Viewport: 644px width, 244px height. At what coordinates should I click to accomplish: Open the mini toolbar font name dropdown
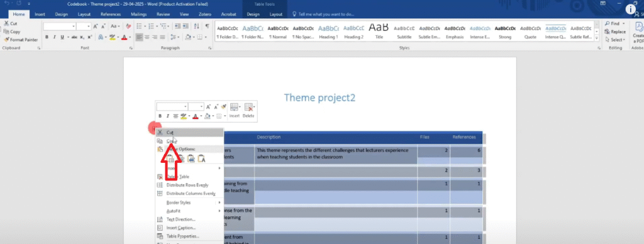click(186, 107)
